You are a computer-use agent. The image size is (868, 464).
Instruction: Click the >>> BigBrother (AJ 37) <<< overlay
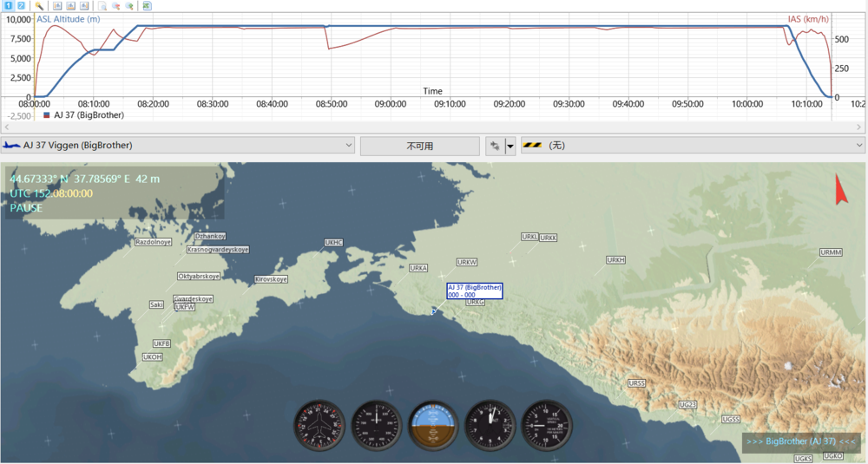(800, 441)
